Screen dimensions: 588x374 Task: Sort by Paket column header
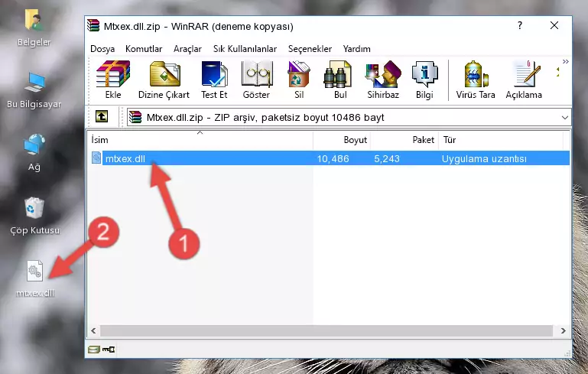coord(404,140)
